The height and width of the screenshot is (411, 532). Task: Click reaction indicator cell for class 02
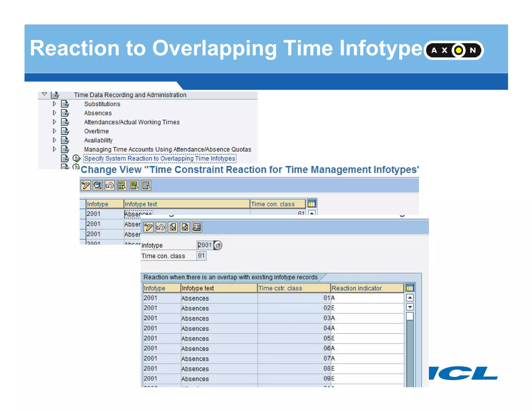pos(367,308)
